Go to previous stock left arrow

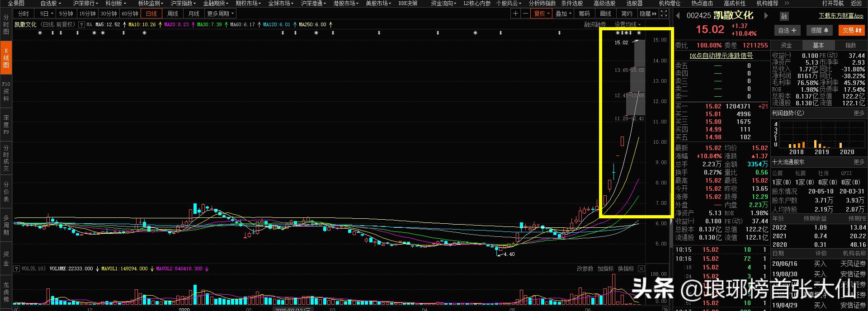click(x=678, y=16)
